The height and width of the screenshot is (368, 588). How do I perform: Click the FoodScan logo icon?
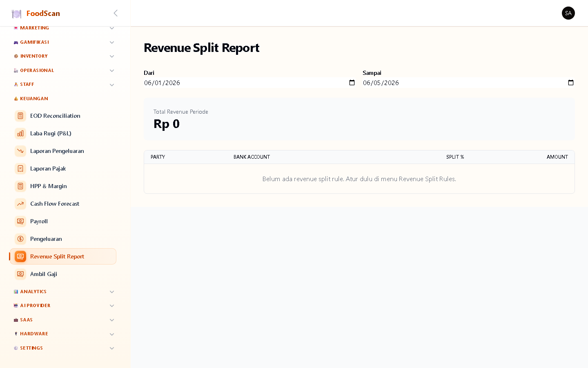pyautogui.click(x=16, y=13)
